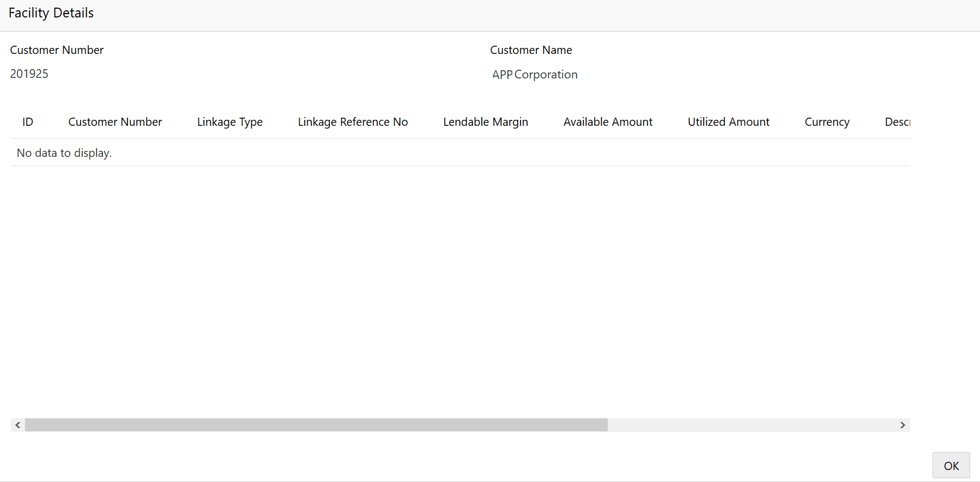Viewport: 980px width, 482px height.
Task: Select the ID column header
Action: [x=28, y=122]
